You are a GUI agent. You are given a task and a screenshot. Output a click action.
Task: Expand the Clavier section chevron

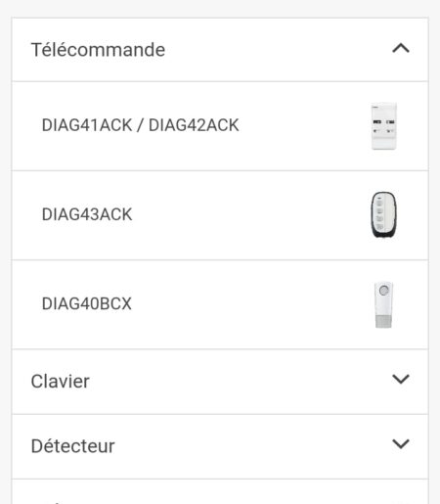click(401, 379)
